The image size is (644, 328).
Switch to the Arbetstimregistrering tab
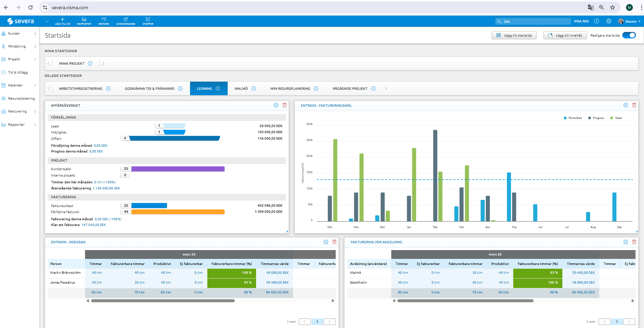81,88
